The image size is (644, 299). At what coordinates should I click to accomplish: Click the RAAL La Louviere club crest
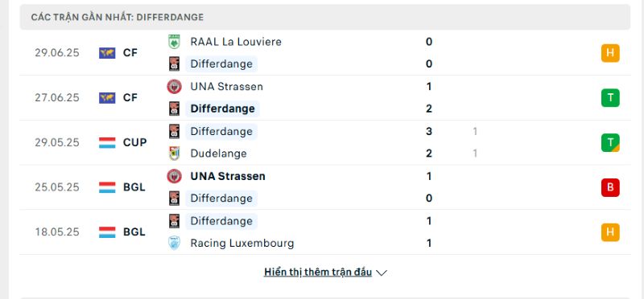tap(174, 42)
